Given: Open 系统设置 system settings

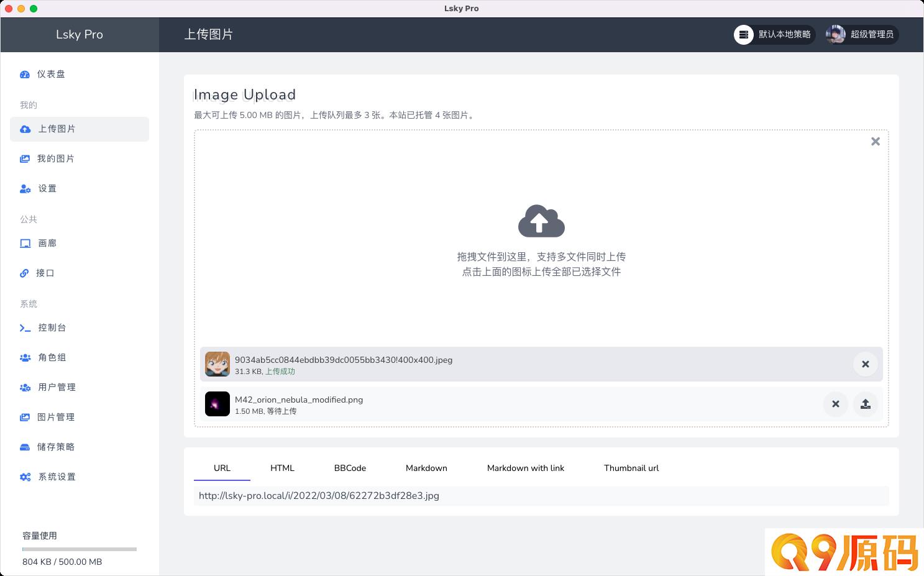Looking at the screenshot, I should (80, 477).
